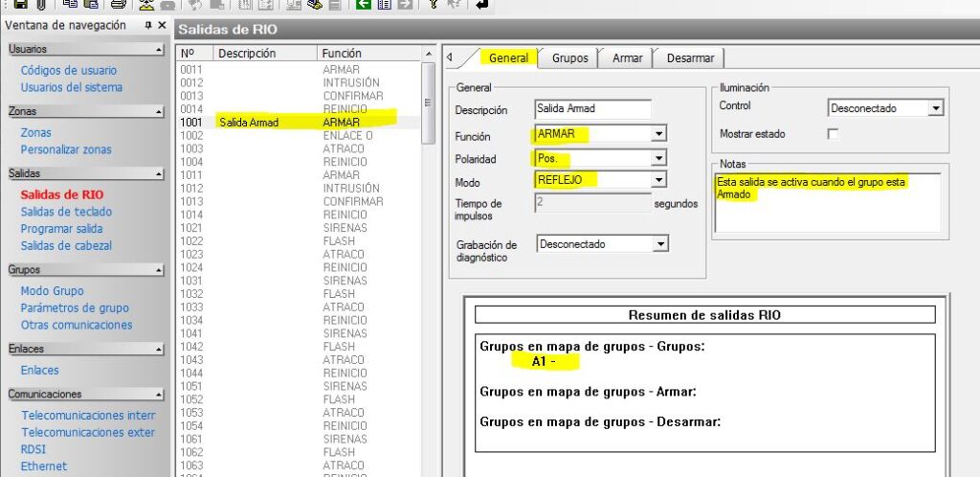Open the Enlaces link under Enlaces

(x=39, y=370)
